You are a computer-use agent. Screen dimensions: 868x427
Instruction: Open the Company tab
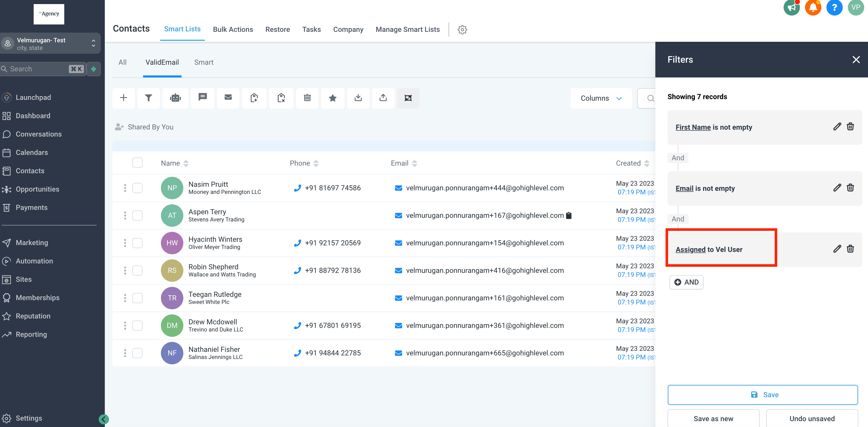[348, 30]
